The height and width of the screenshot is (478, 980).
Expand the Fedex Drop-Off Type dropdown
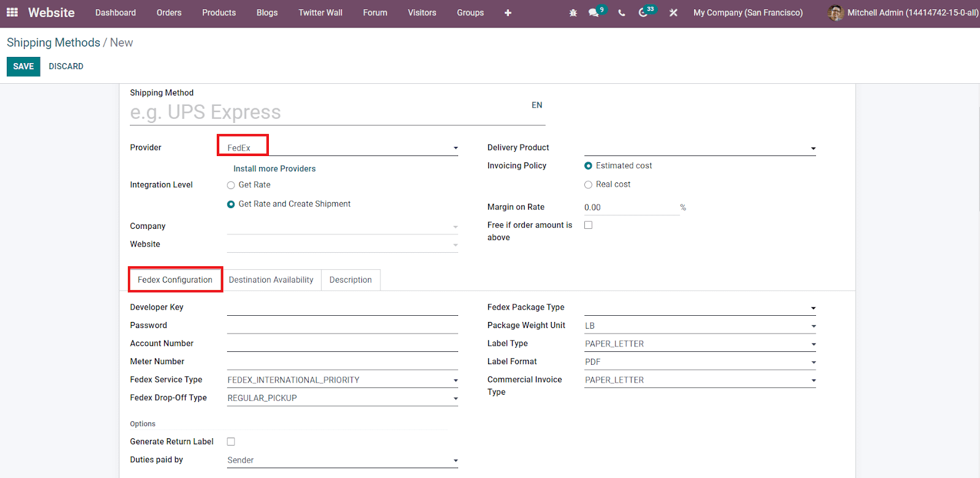[342, 398]
